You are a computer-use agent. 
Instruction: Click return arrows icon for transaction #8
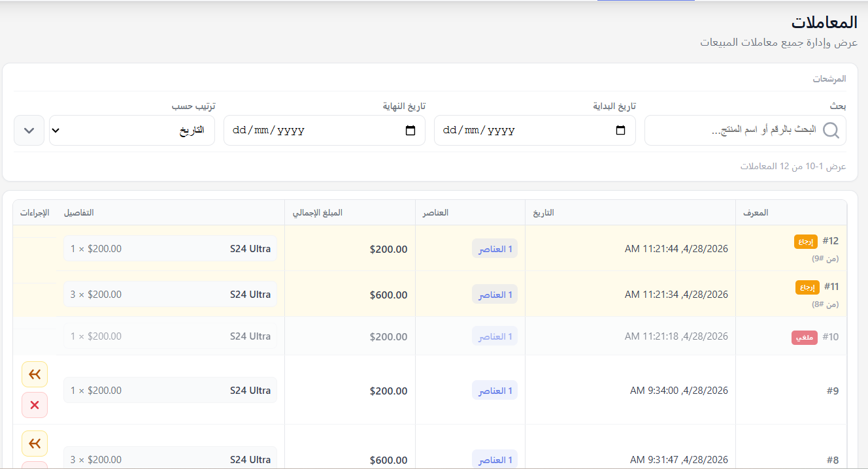35,444
